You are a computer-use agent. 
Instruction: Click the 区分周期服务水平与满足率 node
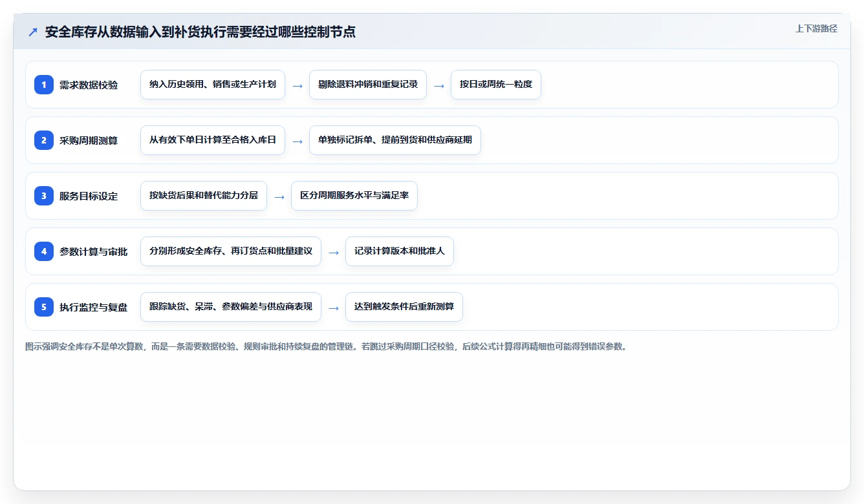(354, 196)
